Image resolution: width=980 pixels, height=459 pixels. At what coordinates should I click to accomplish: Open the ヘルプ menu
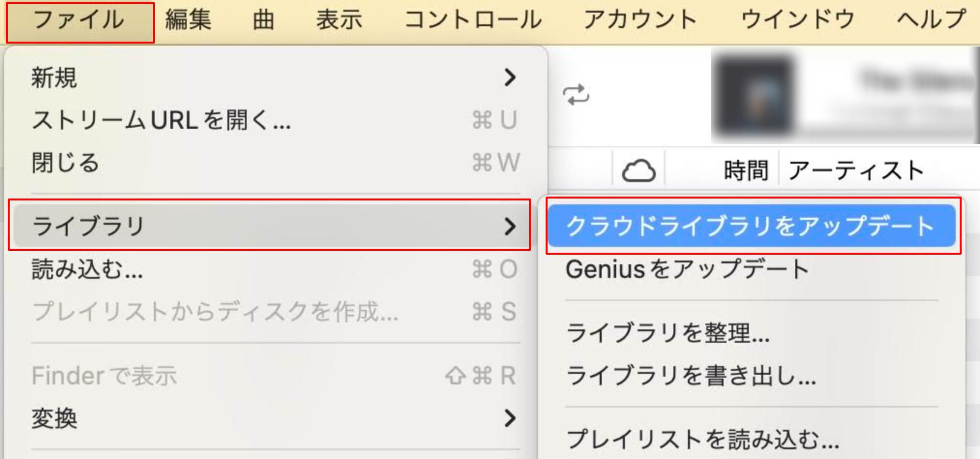click(x=934, y=19)
